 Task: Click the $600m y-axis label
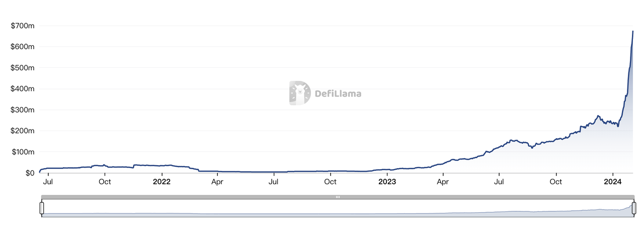point(23,47)
